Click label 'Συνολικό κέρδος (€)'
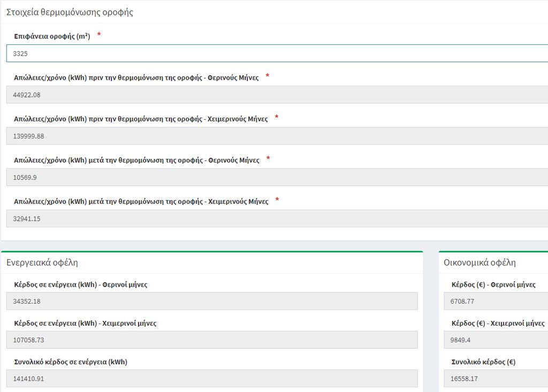This screenshot has height=392, width=548. click(x=483, y=362)
